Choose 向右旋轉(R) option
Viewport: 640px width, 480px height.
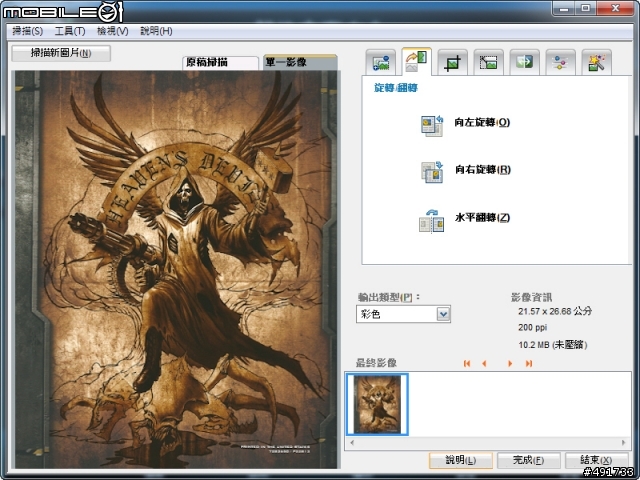coord(483,169)
